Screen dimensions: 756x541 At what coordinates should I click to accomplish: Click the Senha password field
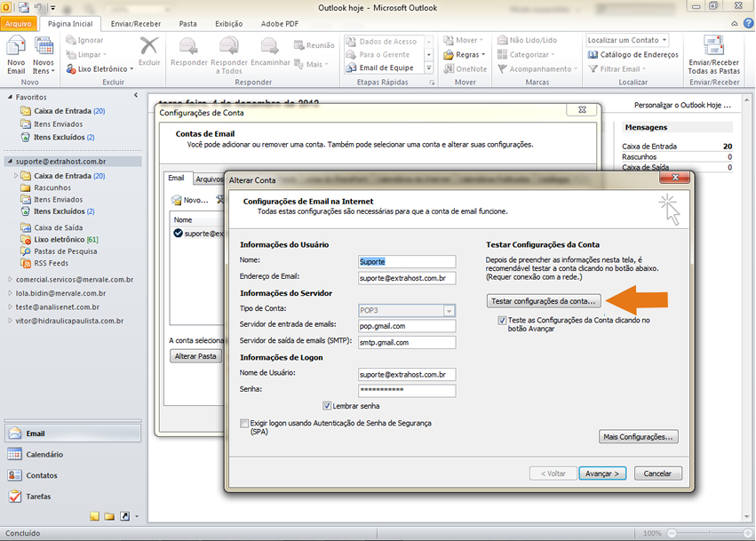(x=407, y=390)
